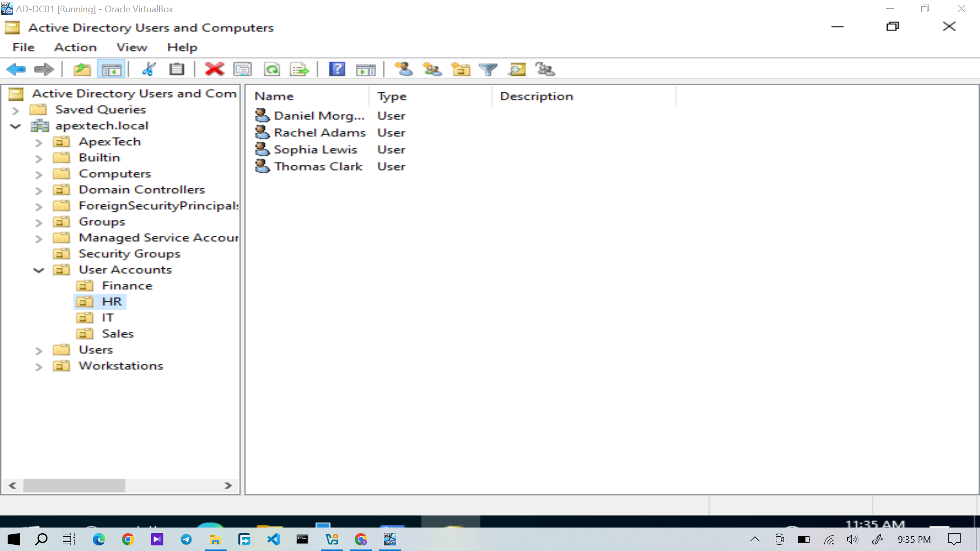
Task: Click the gray Forward arrow toolbar icon
Action: tap(44, 69)
